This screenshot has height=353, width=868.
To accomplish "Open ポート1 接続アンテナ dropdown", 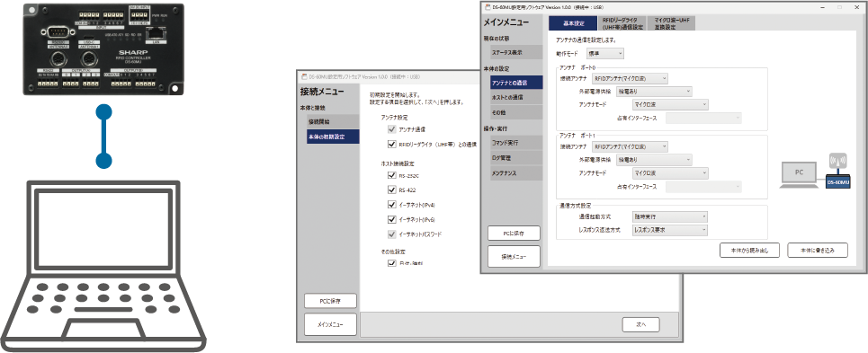I will pos(630,147).
